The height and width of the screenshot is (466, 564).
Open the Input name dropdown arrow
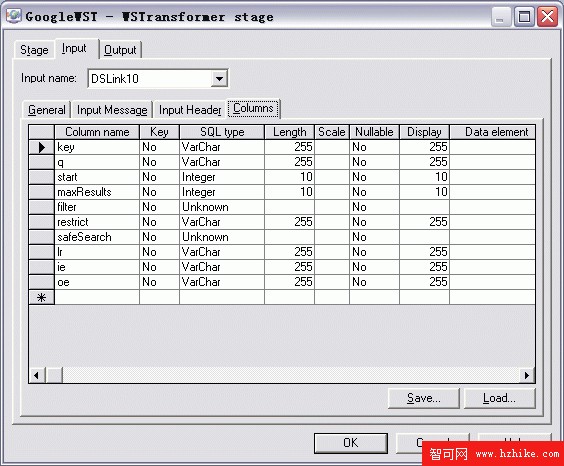pyautogui.click(x=219, y=78)
